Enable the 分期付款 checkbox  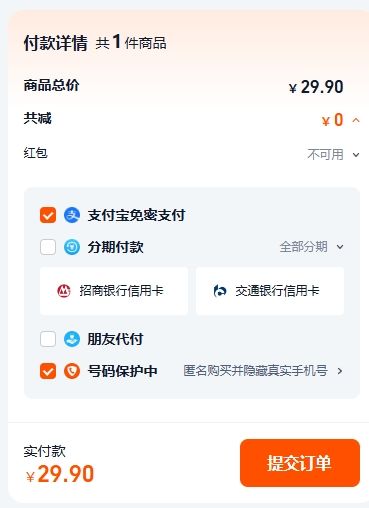tap(48, 247)
